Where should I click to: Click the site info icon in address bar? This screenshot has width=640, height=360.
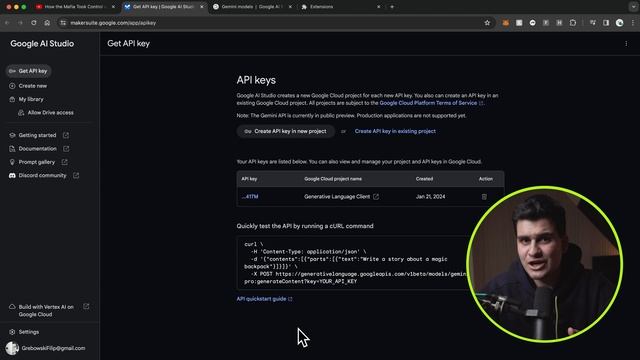pos(63,23)
